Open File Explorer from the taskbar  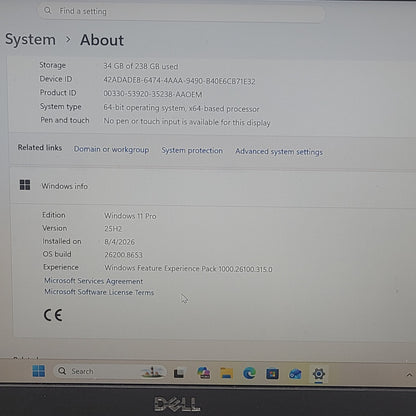226,373
